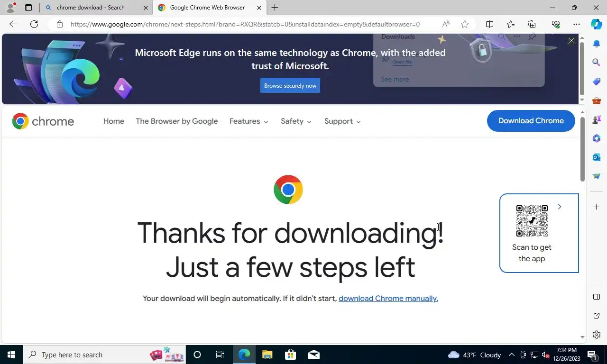Open sidebar Drop paper plane icon
607x364 pixels.
pos(597,176)
